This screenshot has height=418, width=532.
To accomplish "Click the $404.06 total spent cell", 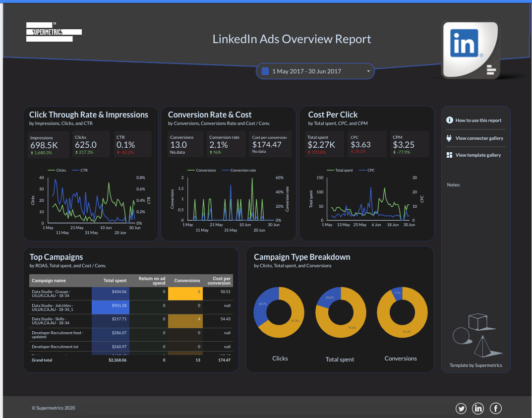I will 111,294.
